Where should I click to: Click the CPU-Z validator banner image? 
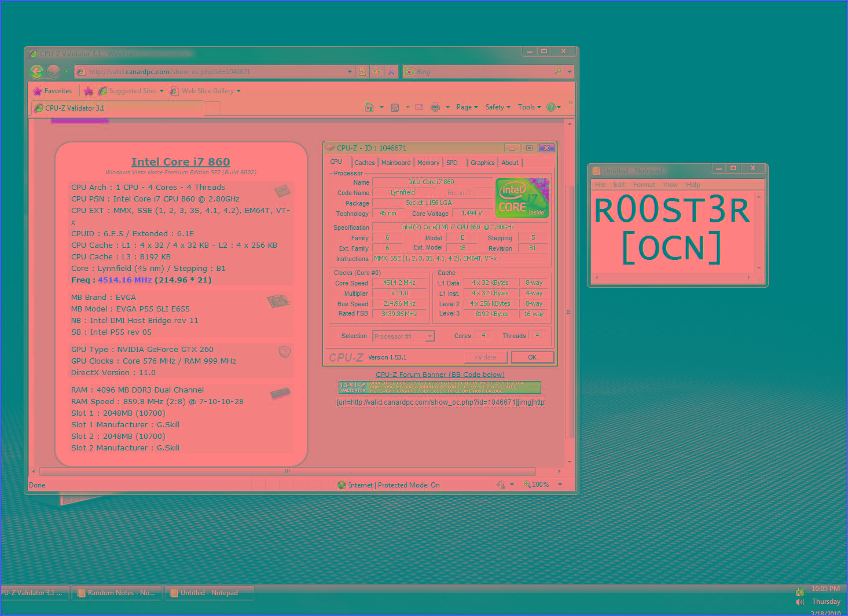pos(439,387)
